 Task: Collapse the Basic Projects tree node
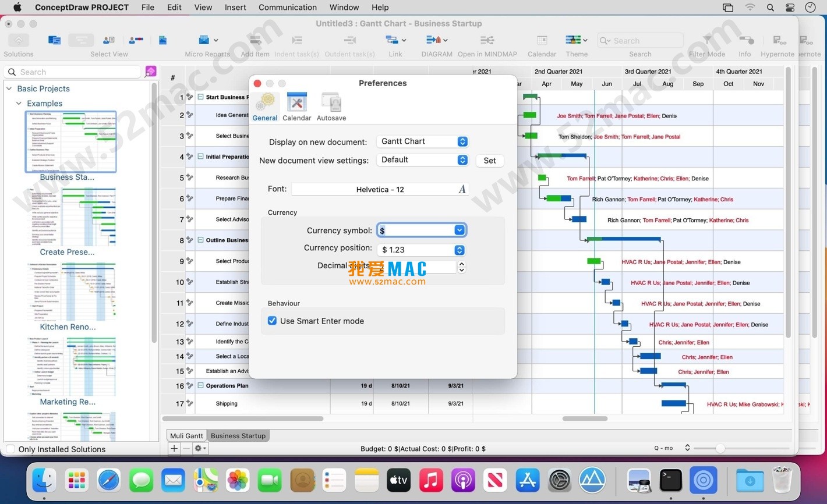[9, 88]
